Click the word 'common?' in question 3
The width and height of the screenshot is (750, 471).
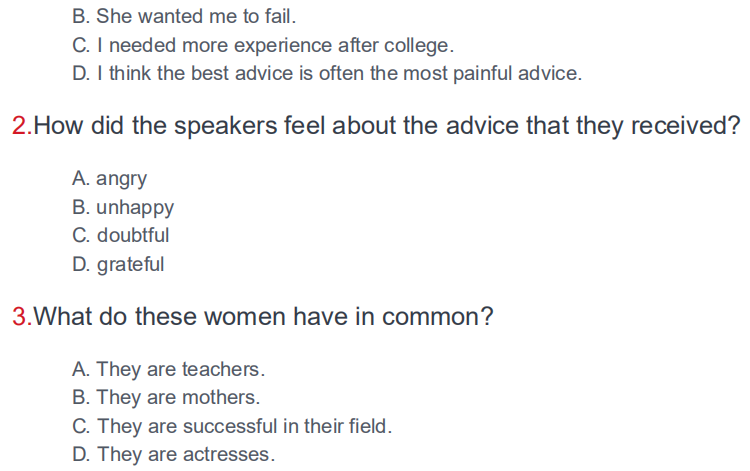(x=437, y=317)
